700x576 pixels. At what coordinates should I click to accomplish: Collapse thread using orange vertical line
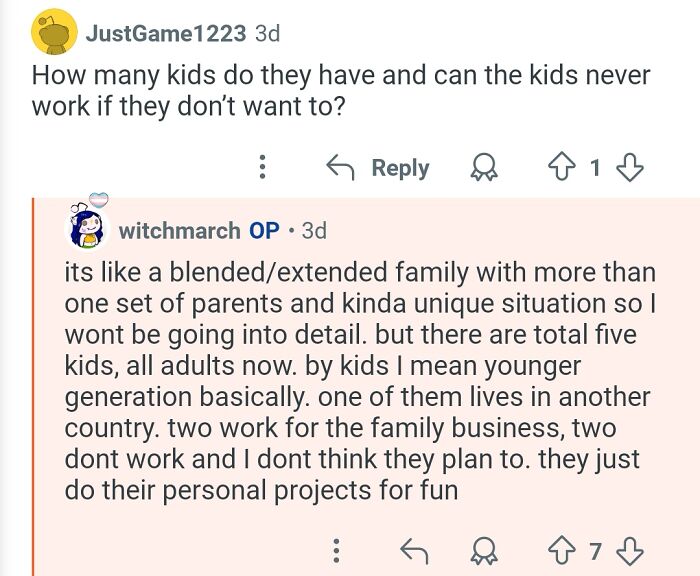(x=33, y=387)
